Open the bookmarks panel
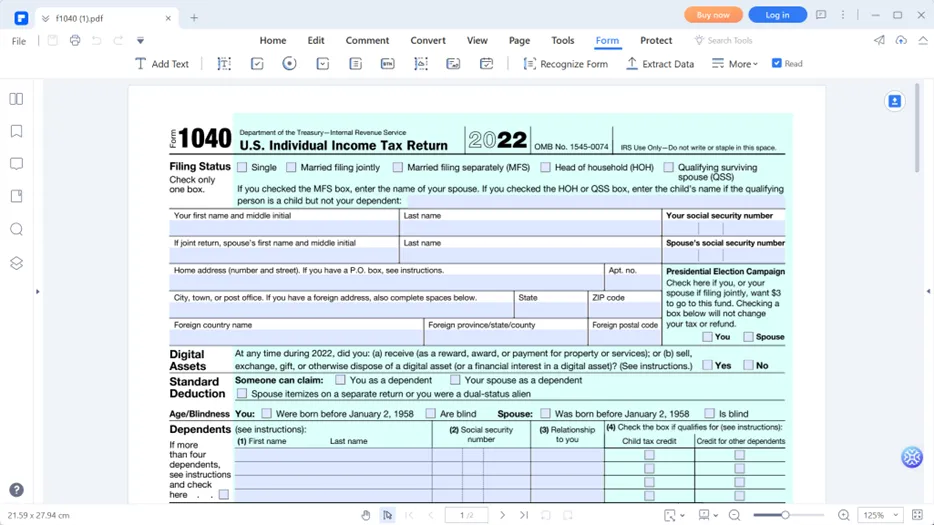Screen dimensions: 934x525 pos(17,131)
